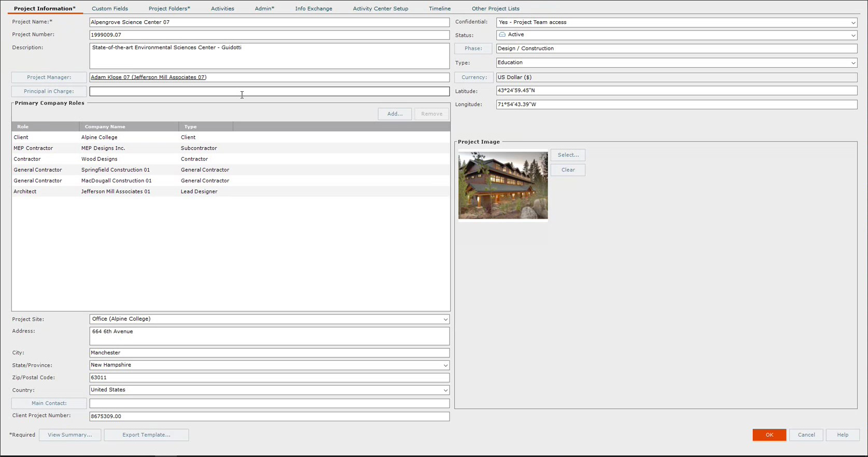Open the Status dropdown

[853, 35]
